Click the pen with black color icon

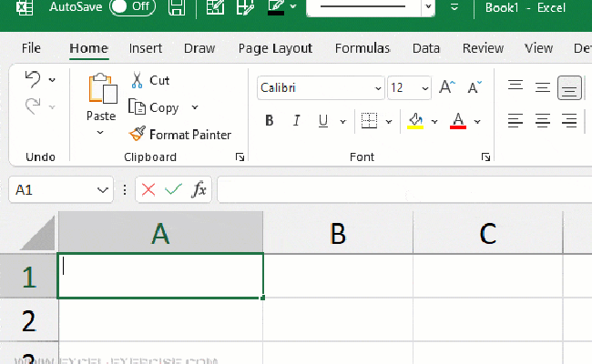pyautogui.click(x=276, y=7)
